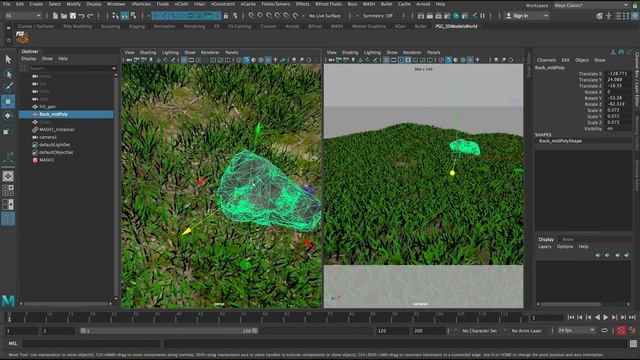Open the File menu
The height and width of the screenshot is (360, 640).
pyautogui.click(x=7, y=4)
